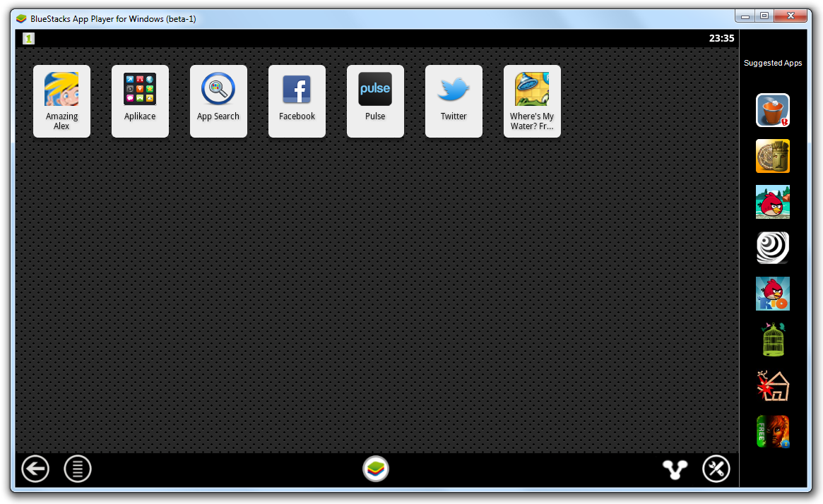Open the Facebook app
This screenshot has width=823, height=504.
coord(297,101)
